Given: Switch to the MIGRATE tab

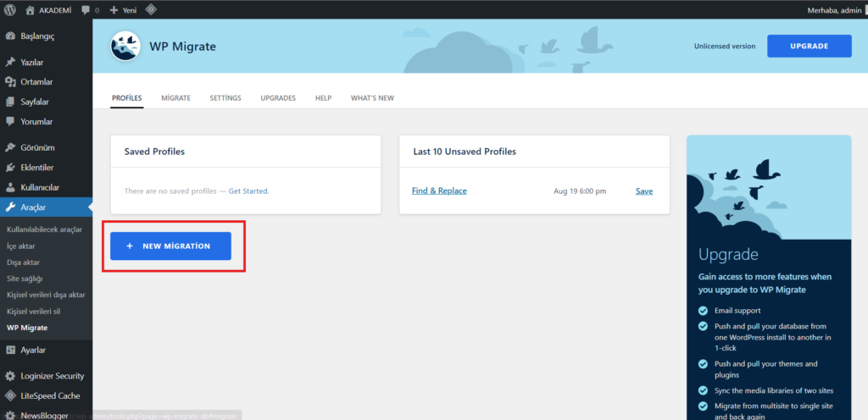Looking at the screenshot, I should pyautogui.click(x=176, y=98).
